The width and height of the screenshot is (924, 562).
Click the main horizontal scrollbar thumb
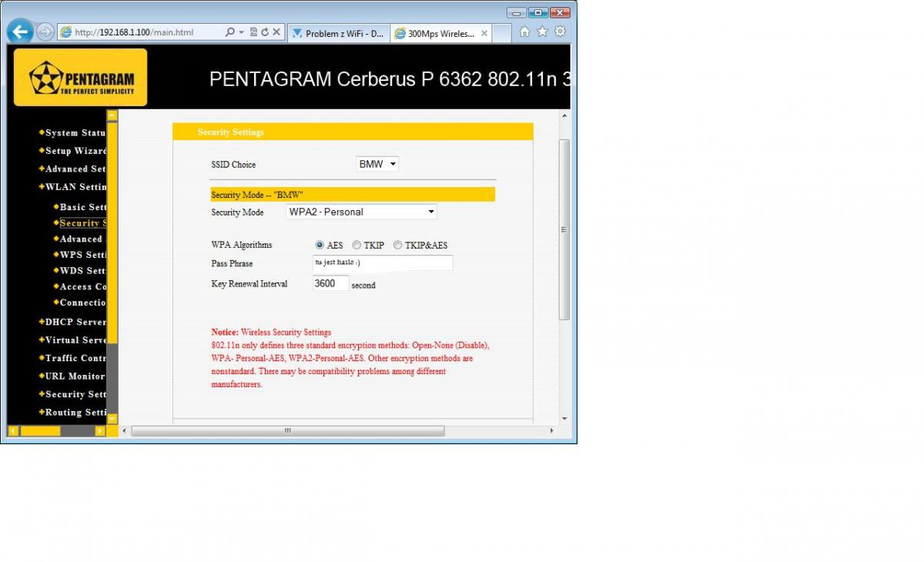point(288,430)
